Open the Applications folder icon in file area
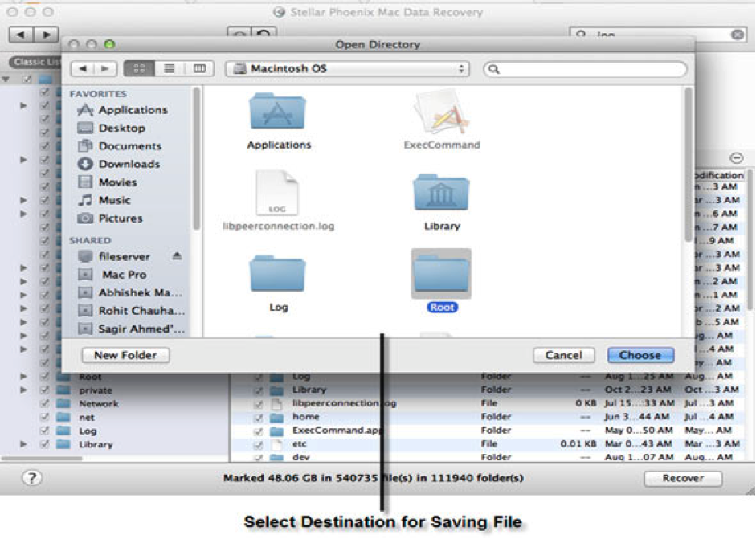Screen dimensions: 756x539 click(278, 112)
